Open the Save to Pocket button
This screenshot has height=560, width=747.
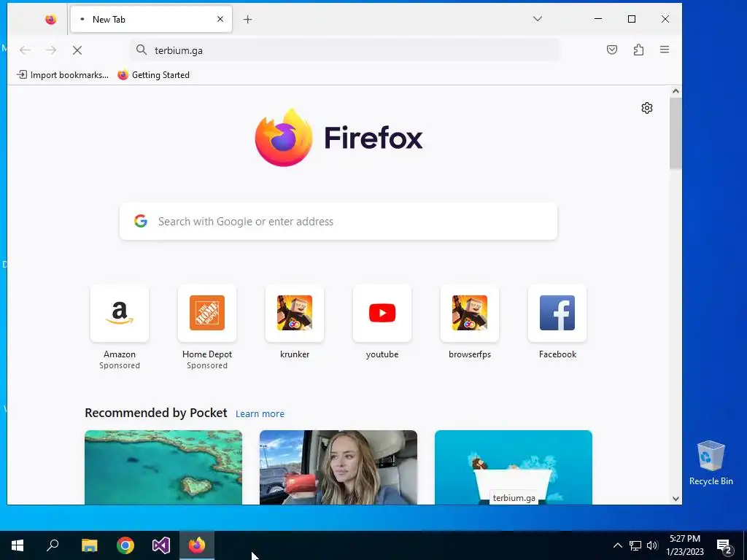pyautogui.click(x=612, y=50)
